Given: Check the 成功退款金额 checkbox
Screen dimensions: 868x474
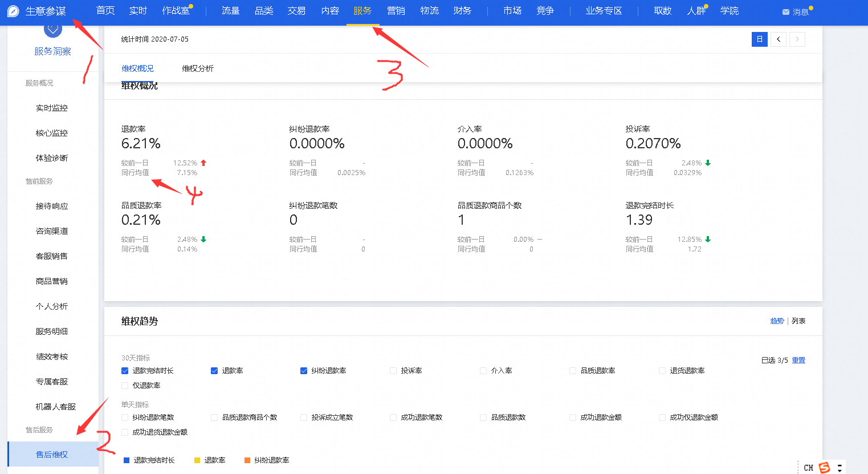Looking at the screenshot, I should (573, 418).
